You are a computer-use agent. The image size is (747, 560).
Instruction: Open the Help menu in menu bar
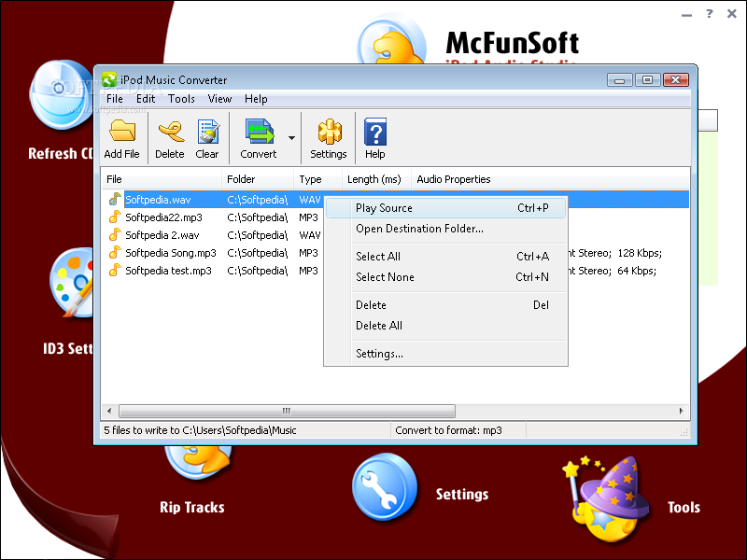tap(256, 99)
